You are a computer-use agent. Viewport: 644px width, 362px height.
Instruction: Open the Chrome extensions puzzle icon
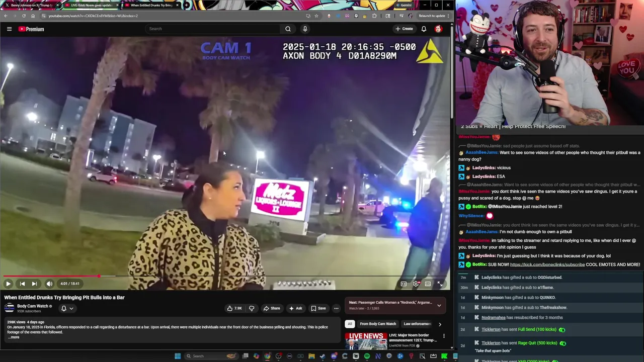pyautogui.click(x=374, y=16)
